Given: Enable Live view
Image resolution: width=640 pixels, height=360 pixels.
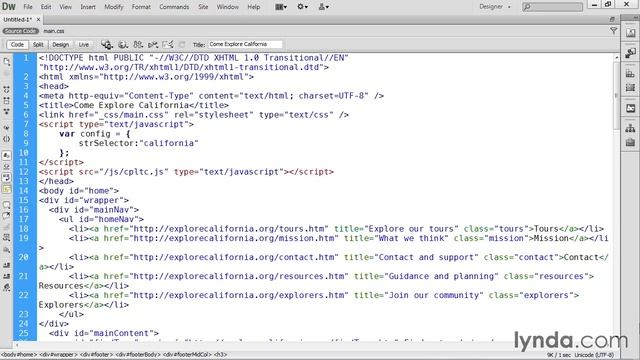Looking at the screenshot, I should 84,44.
